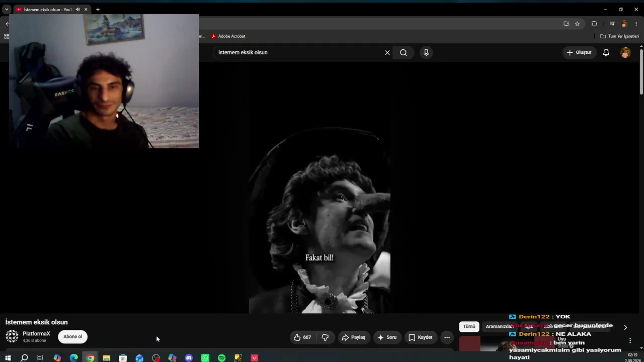Open options for the suggested video
The image size is (644, 362).
click(630, 340)
